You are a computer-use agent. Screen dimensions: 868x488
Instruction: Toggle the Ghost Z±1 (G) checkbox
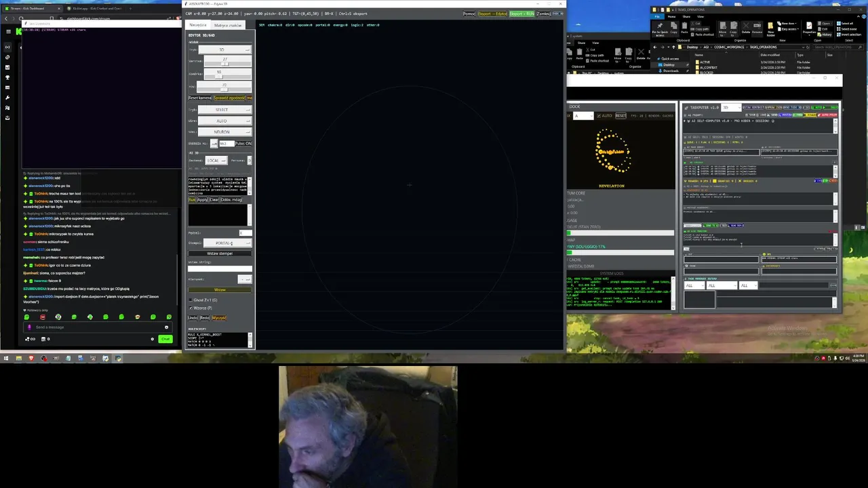pos(191,300)
